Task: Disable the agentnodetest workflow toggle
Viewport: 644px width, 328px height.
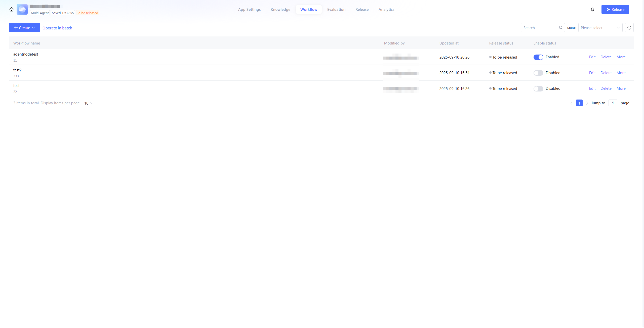Action: [538, 57]
